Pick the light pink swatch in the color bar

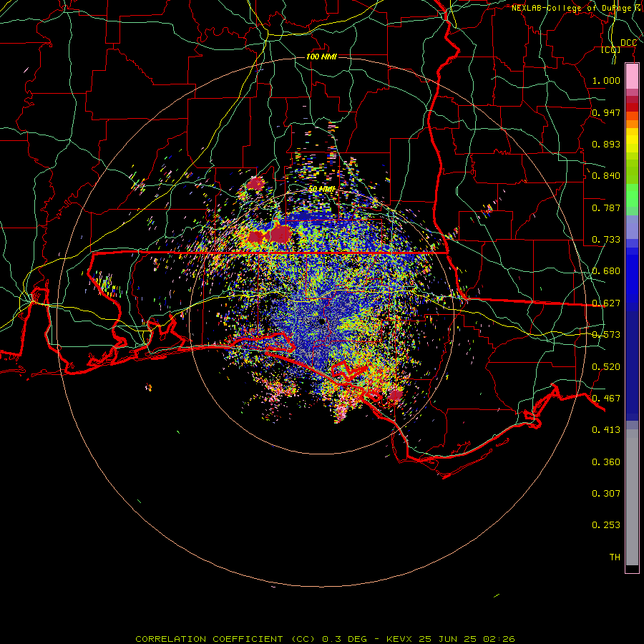coord(632,77)
